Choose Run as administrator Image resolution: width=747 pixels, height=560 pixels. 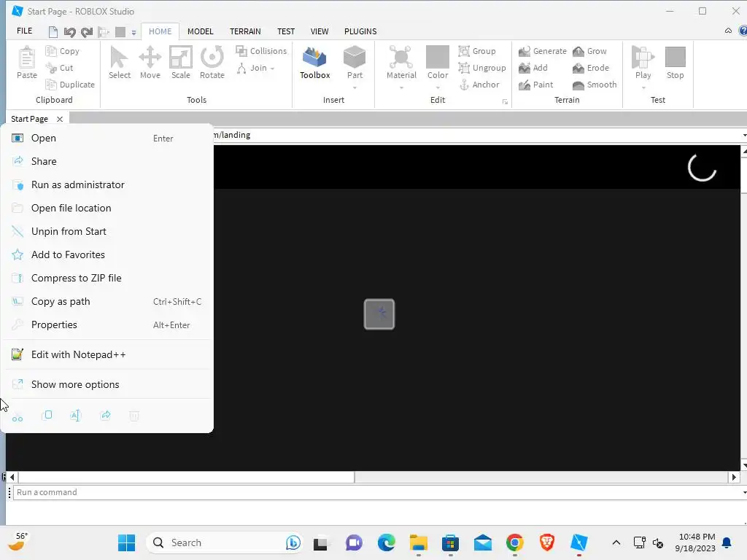[x=107, y=184]
